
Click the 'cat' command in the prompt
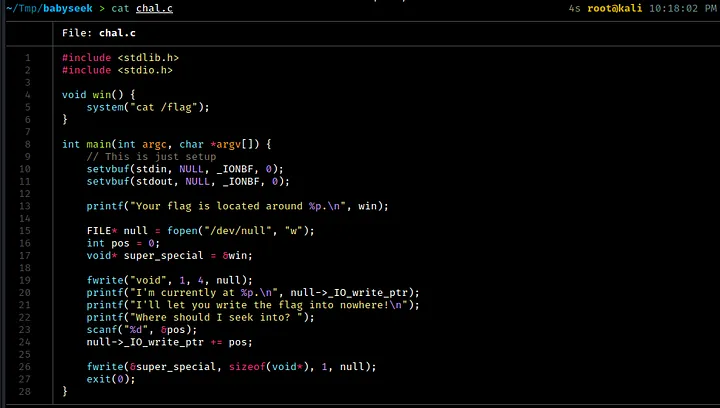coord(120,8)
